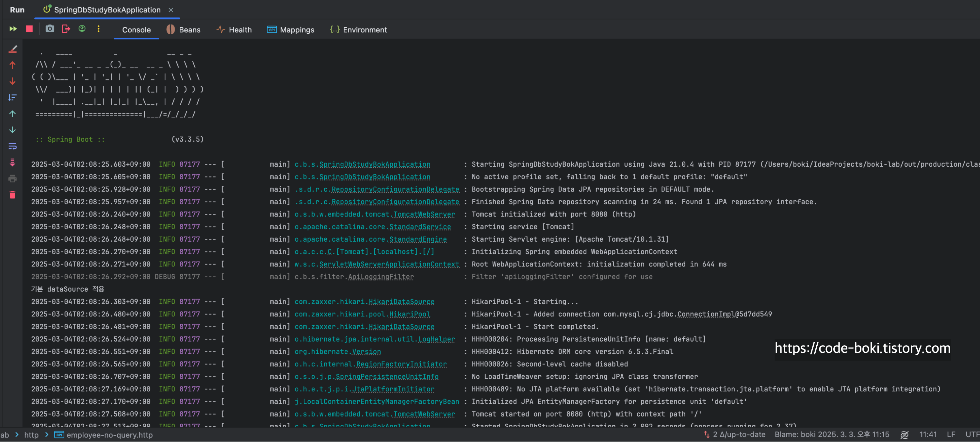Open the TomcatWebServer class link
The image size is (980, 442).
point(424,214)
